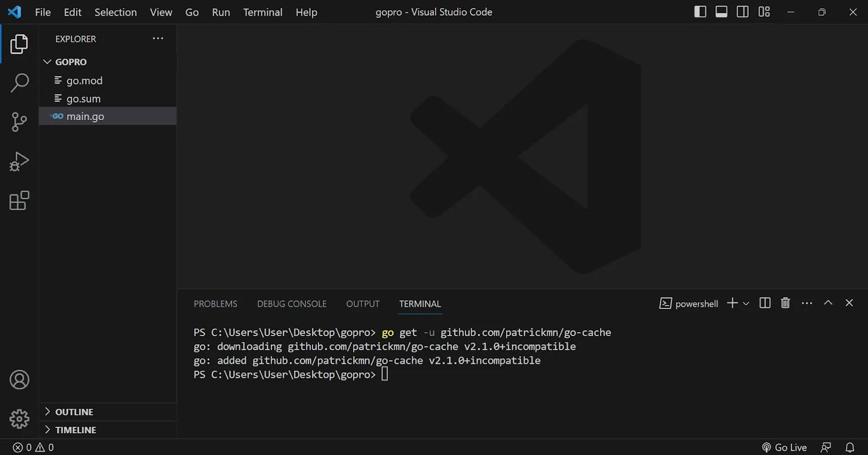868x455 pixels.
Task: Toggle the primary side bar layout icon
Action: coord(700,12)
